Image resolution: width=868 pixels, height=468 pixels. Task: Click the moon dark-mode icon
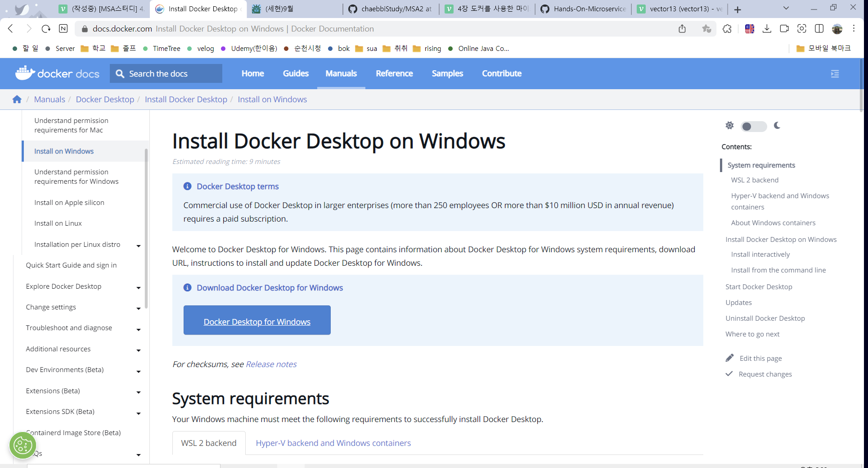pos(777,125)
